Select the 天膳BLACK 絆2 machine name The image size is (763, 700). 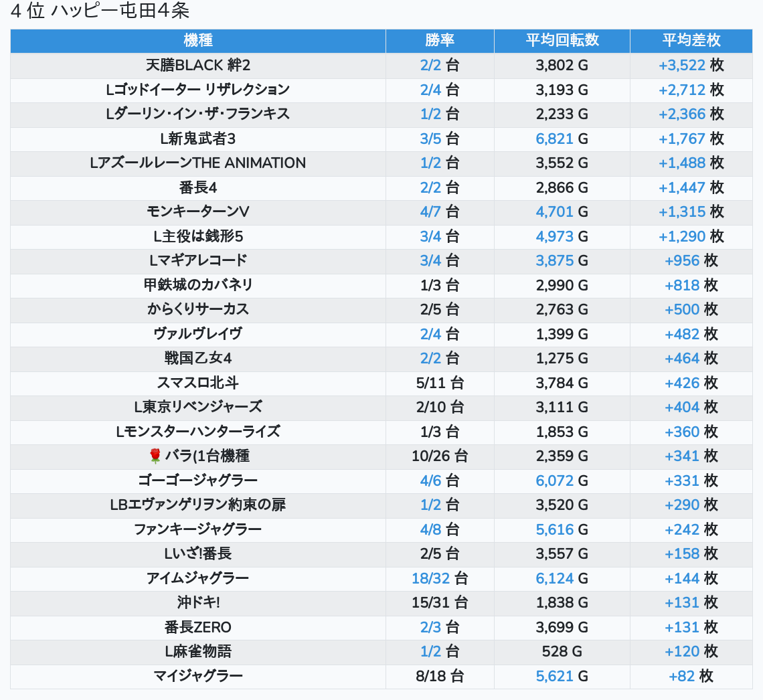(197, 65)
